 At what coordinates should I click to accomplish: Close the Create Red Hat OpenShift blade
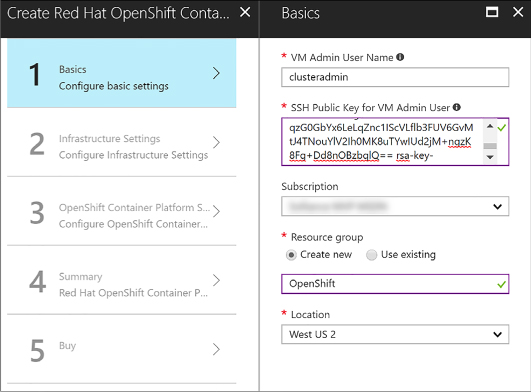(245, 13)
